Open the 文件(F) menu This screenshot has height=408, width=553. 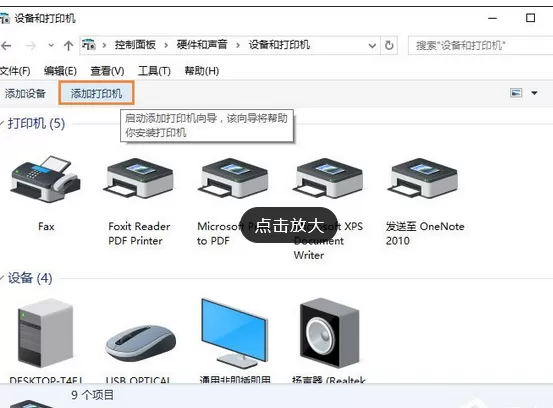[x=15, y=71]
